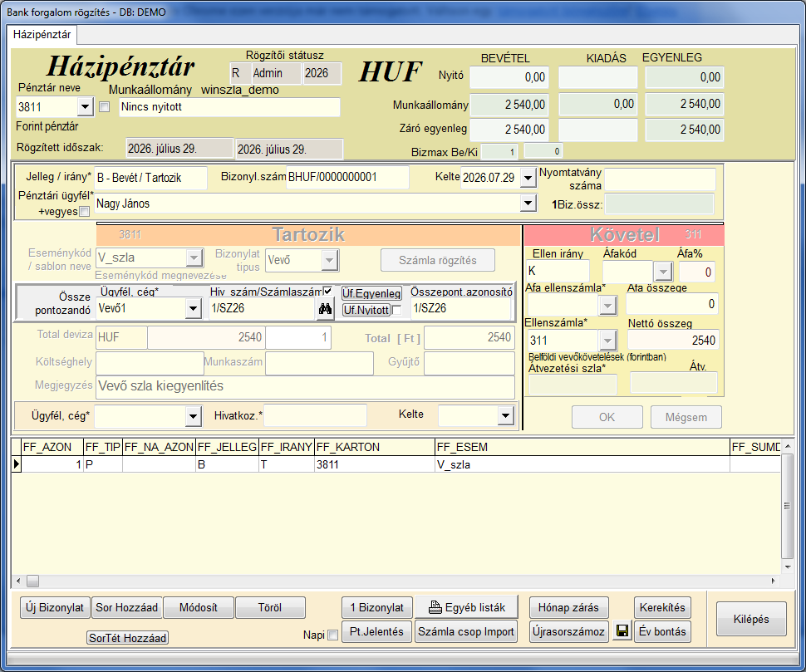Click the SorTét Hozzáad button
This screenshot has height=672, width=806.
[127, 638]
